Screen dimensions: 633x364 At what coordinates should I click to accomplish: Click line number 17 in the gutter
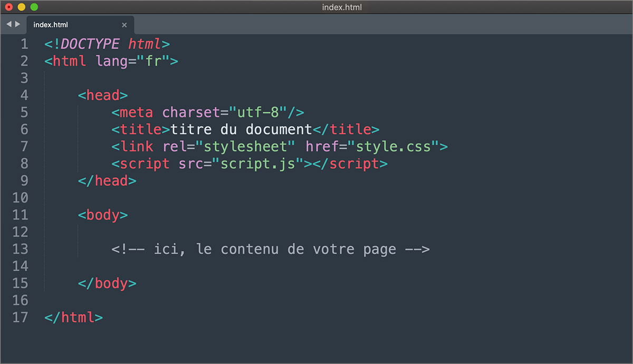(x=20, y=317)
